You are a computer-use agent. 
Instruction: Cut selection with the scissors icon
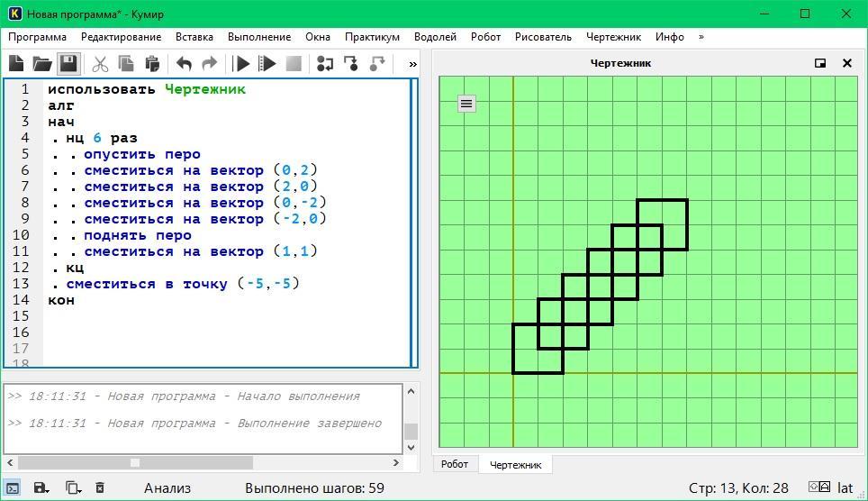(100, 64)
